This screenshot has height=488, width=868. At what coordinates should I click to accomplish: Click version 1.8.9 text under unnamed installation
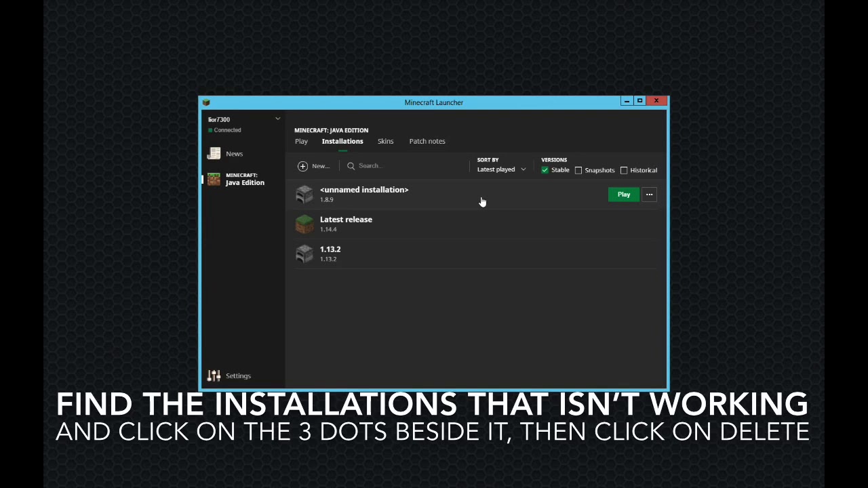(327, 200)
